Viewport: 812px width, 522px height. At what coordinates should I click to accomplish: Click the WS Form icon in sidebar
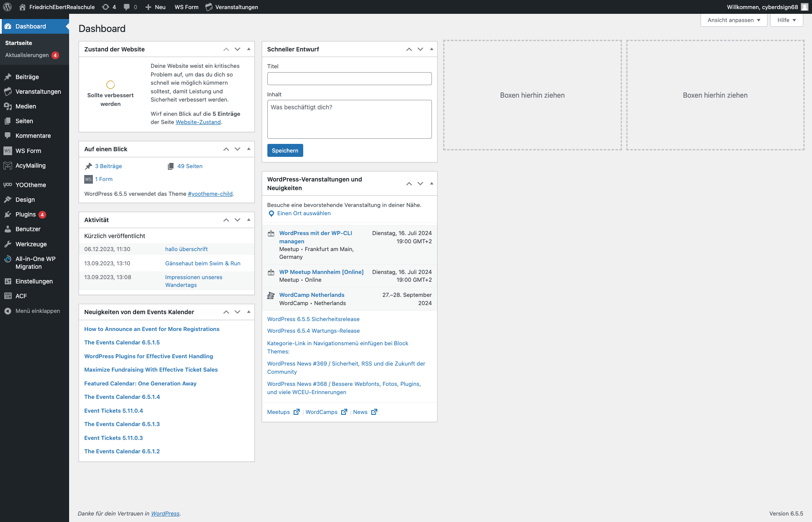coord(8,151)
